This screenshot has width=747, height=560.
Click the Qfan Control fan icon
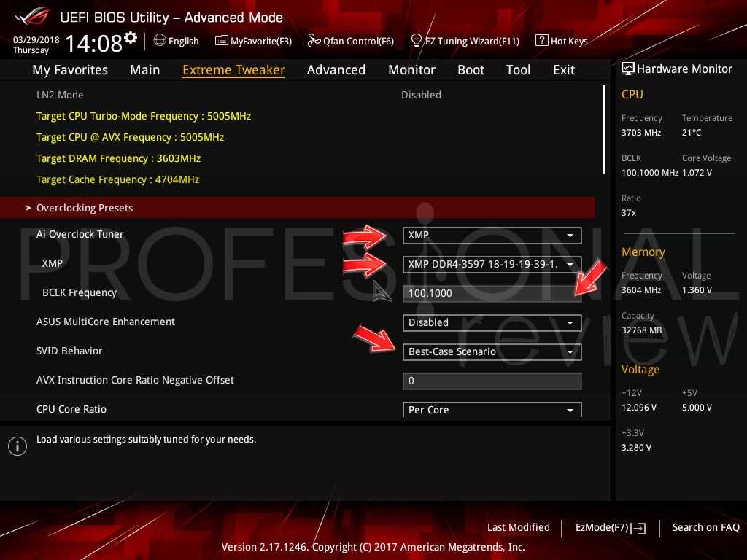(314, 41)
